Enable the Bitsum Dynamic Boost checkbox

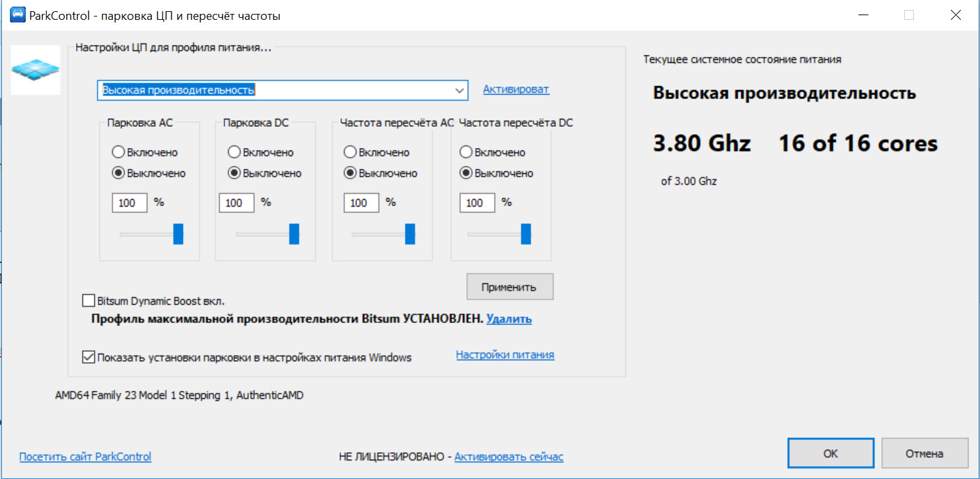click(x=88, y=301)
